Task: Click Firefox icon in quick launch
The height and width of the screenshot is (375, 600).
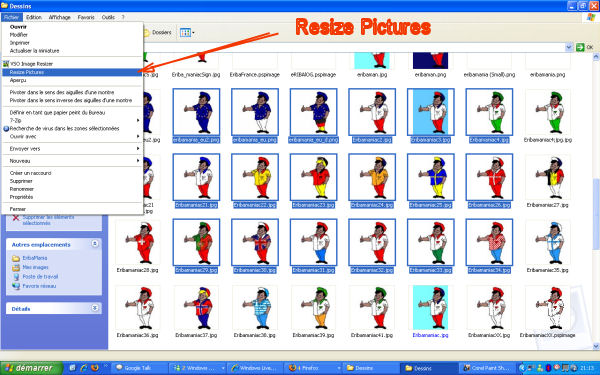Action: coord(94,368)
